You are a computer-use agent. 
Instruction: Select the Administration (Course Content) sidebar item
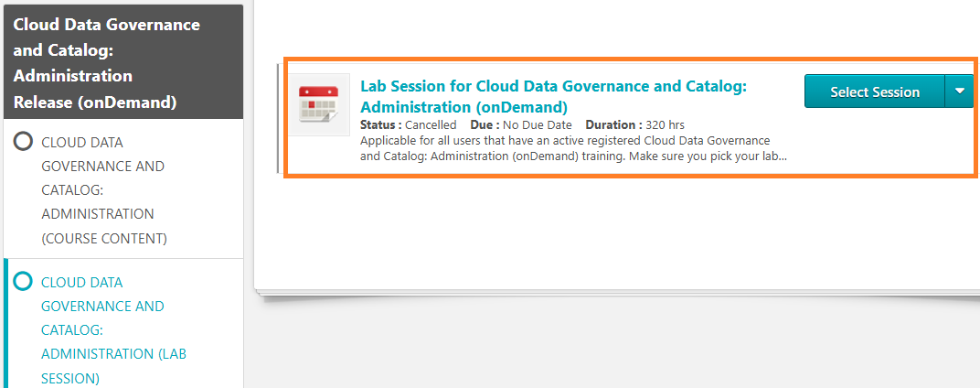click(102, 190)
